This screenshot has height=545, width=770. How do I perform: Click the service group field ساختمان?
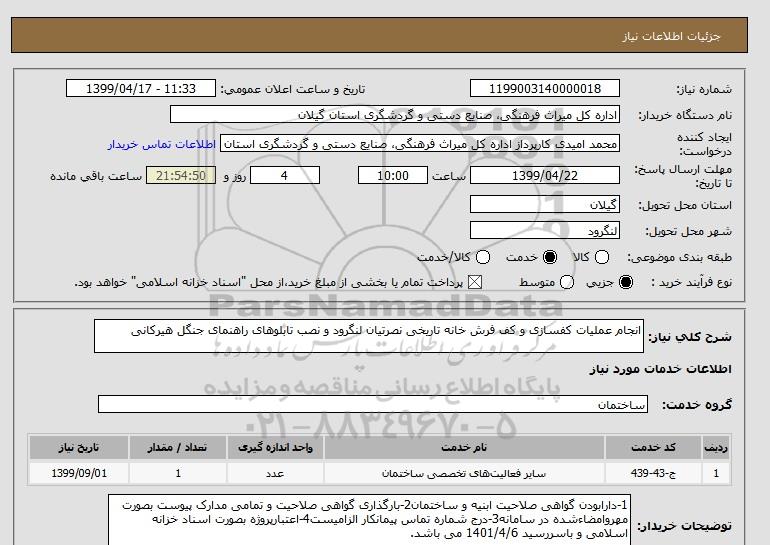click(x=373, y=405)
